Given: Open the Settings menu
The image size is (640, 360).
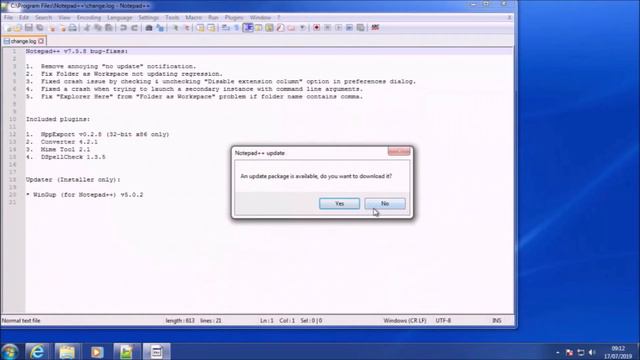Looking at the screenshot, I should (x=149, y=18).
